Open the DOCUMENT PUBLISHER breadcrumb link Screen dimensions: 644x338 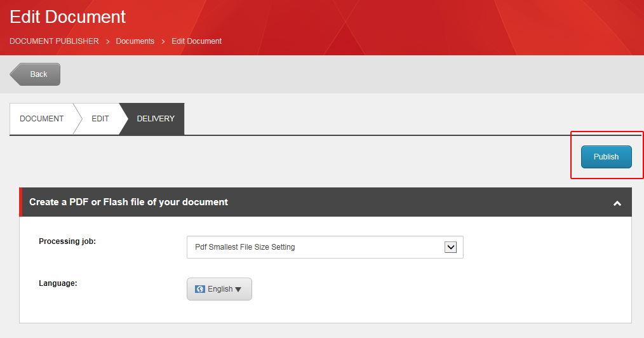point(54,41)
